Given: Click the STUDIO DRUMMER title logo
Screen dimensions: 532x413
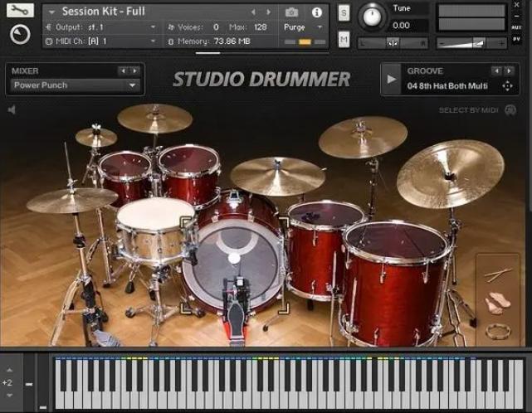Looking at the screenshot, I should click(261, 79).
